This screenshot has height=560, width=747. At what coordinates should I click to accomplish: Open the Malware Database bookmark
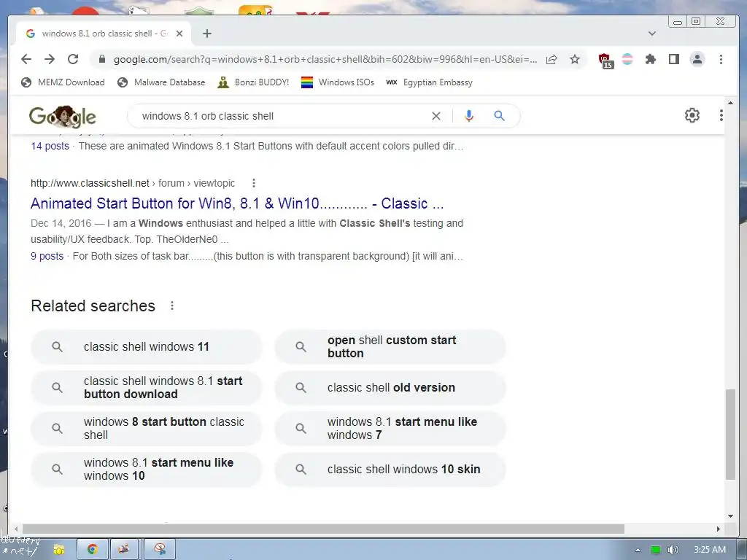point(161,82)
